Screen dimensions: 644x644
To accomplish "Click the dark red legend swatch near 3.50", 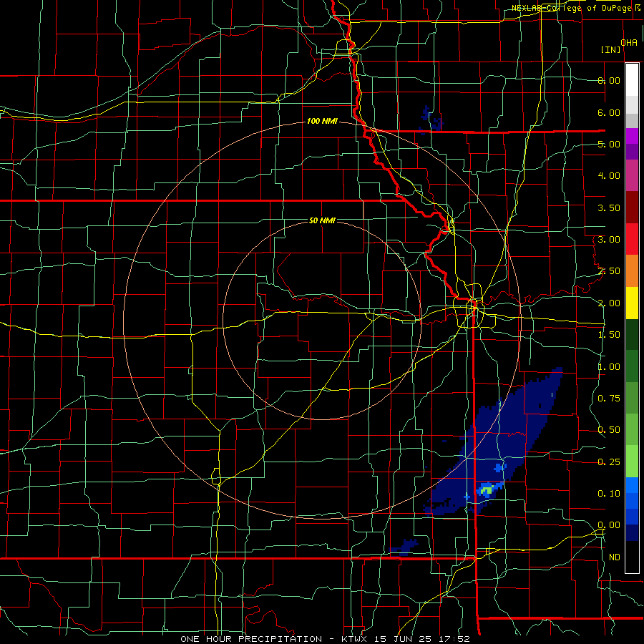I will (632, 208).
